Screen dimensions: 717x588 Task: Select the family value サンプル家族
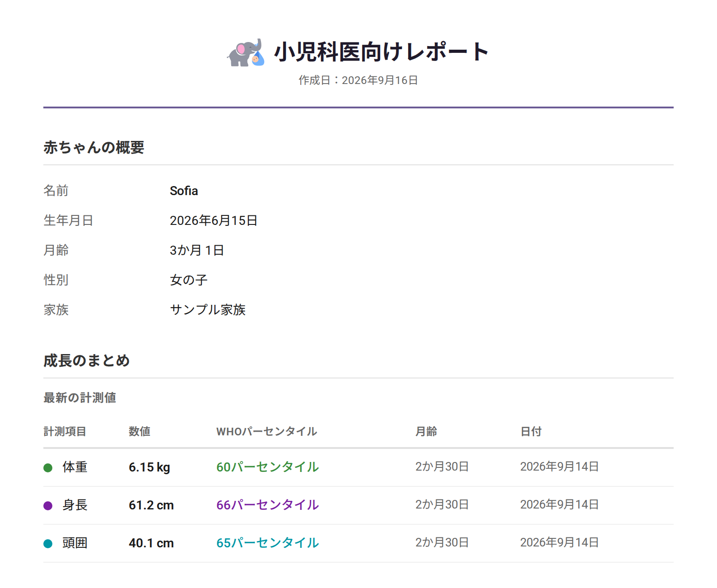[208, 310]
